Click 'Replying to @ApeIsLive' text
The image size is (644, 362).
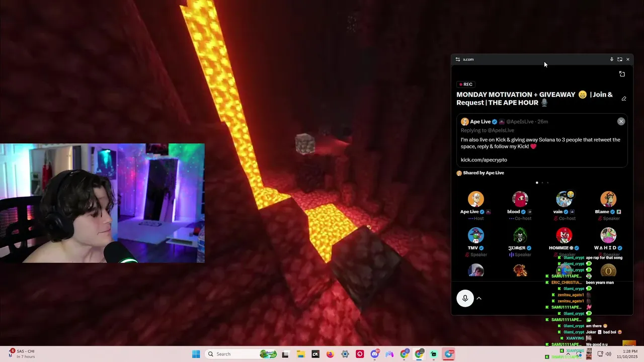[487, 131]
